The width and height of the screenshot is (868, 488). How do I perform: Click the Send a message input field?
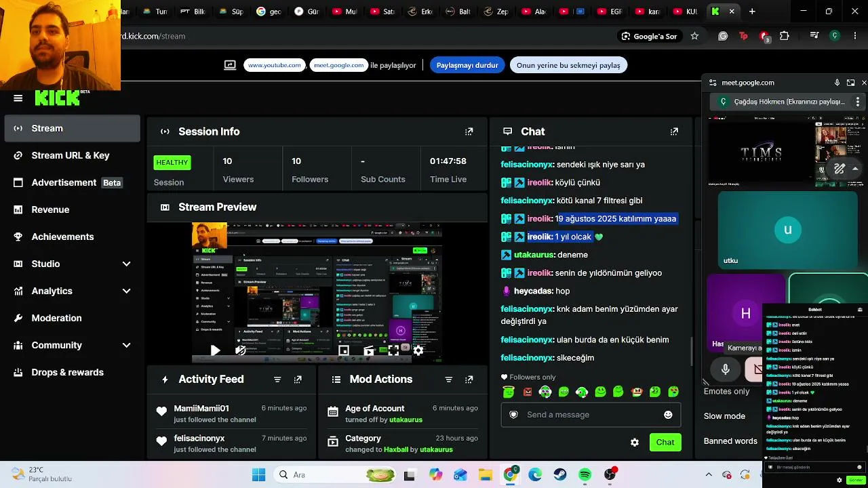pyautogui.click(x=591, y=415)
